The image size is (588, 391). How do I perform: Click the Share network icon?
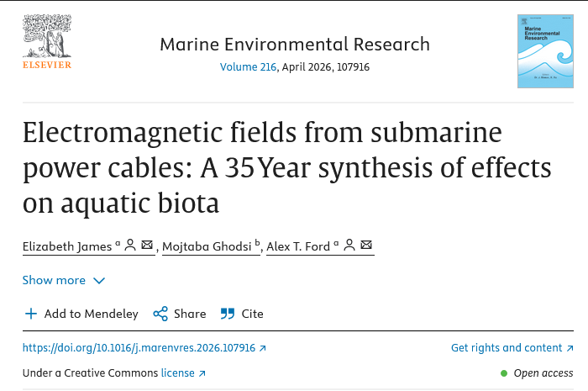(x=160, y=314)
